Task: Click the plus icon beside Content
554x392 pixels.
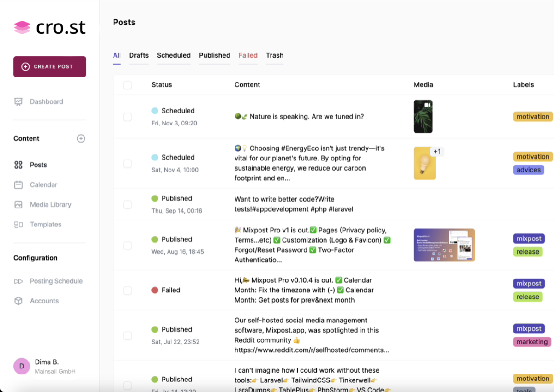Action: pyautogui.click(x=81, y=138)
